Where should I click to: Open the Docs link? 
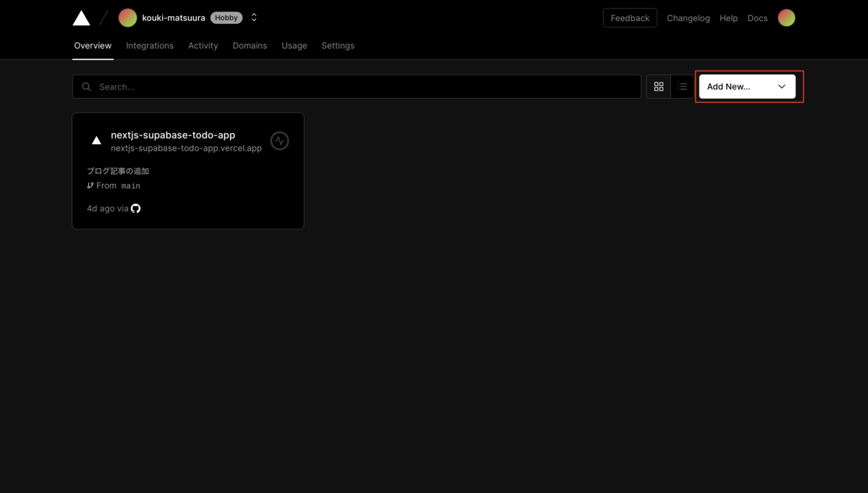click(x=757, y=18)
